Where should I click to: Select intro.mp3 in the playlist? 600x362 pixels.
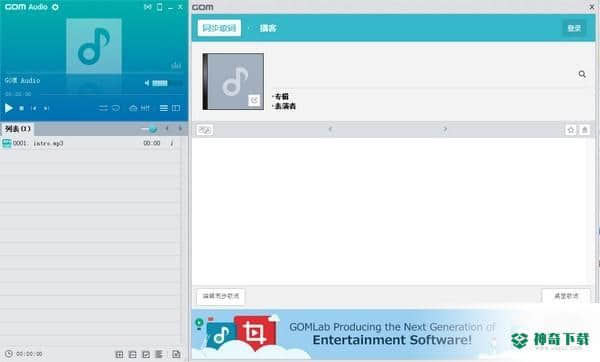tap(90, 143)
